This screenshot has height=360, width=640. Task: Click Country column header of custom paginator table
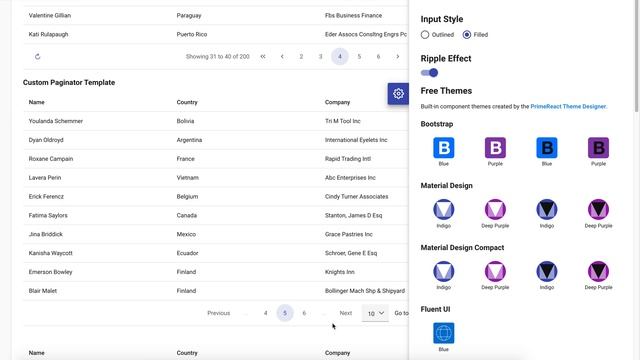tap(187, 102)
